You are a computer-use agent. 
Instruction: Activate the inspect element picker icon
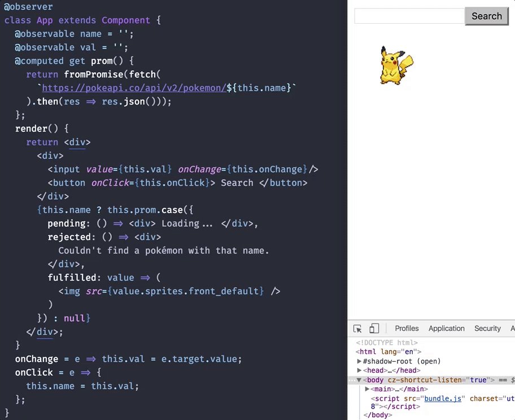click(x=357, y=329)
